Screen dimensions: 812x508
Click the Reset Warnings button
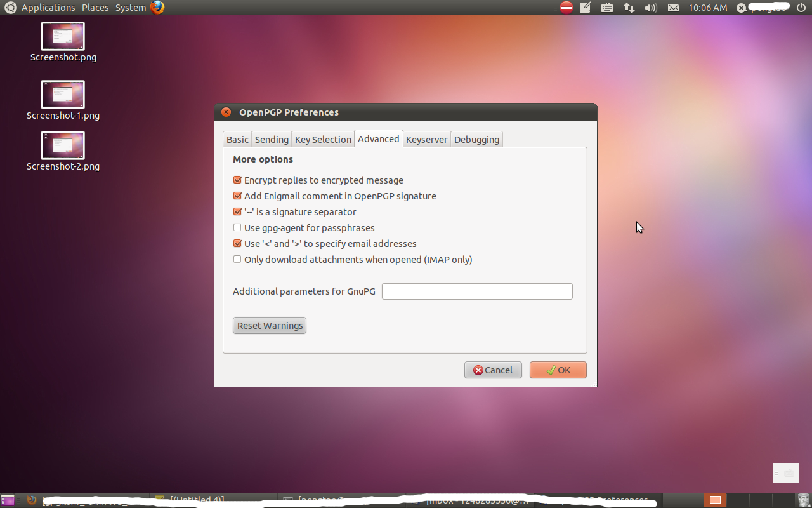tap(270, 326)
